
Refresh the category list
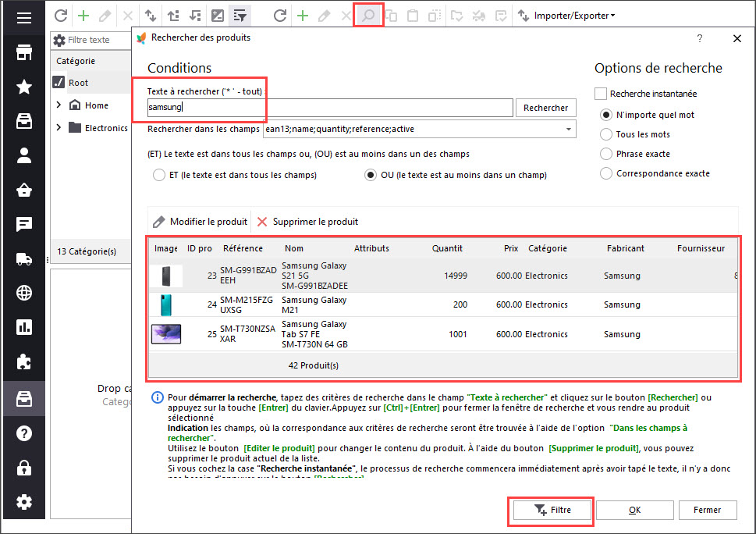pyautogui.click(x=61, y=16)
